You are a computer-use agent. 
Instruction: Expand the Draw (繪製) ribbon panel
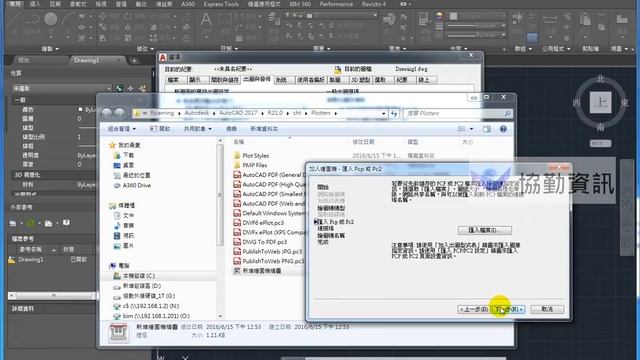50,49
